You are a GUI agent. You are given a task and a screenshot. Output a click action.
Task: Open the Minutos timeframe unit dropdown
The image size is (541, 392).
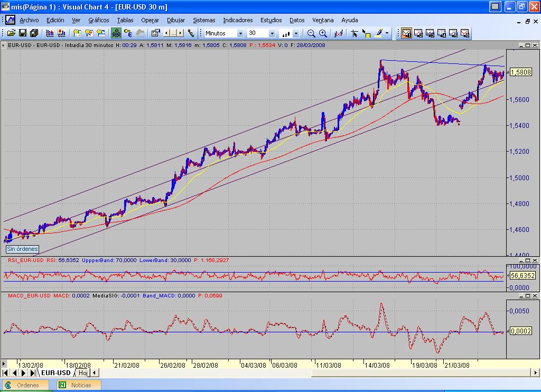point(240,33)
